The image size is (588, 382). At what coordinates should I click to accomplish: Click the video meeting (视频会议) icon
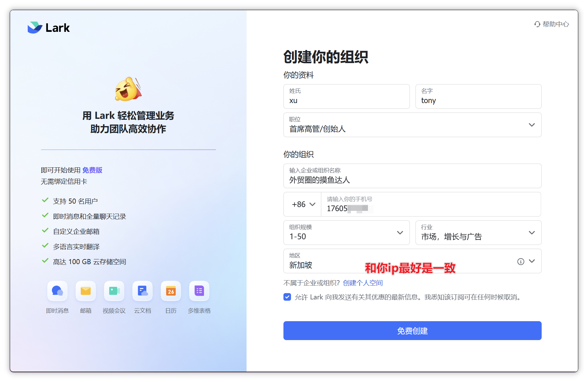(114, 291)
